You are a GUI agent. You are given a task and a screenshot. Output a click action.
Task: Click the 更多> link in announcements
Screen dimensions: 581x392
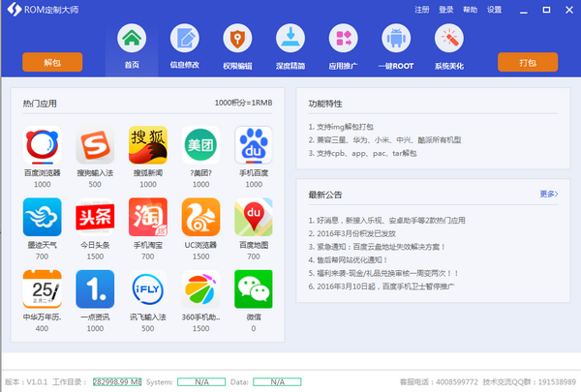click(549, 194)
